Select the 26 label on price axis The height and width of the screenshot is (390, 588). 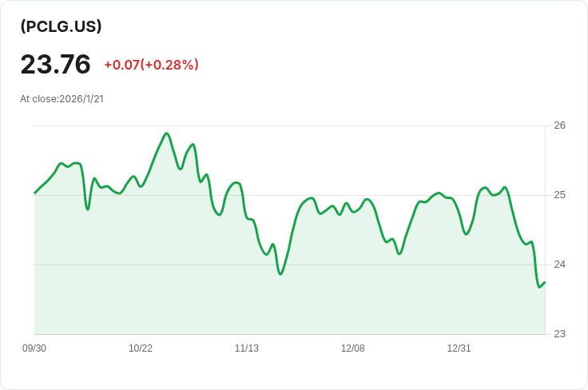[559, 125]
